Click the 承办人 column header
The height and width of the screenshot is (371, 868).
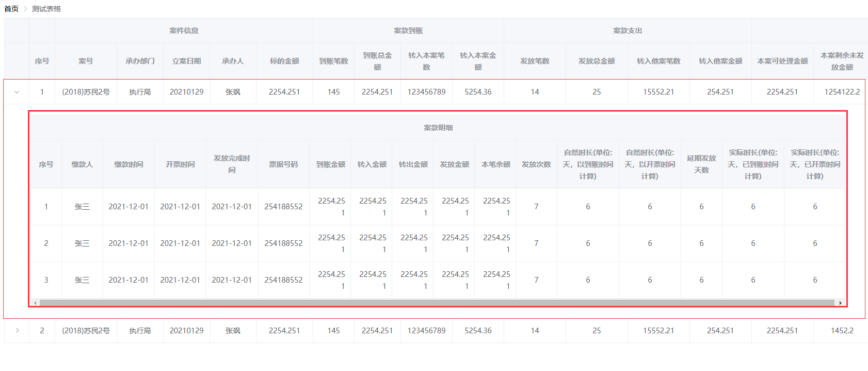(x=233, y=61)
